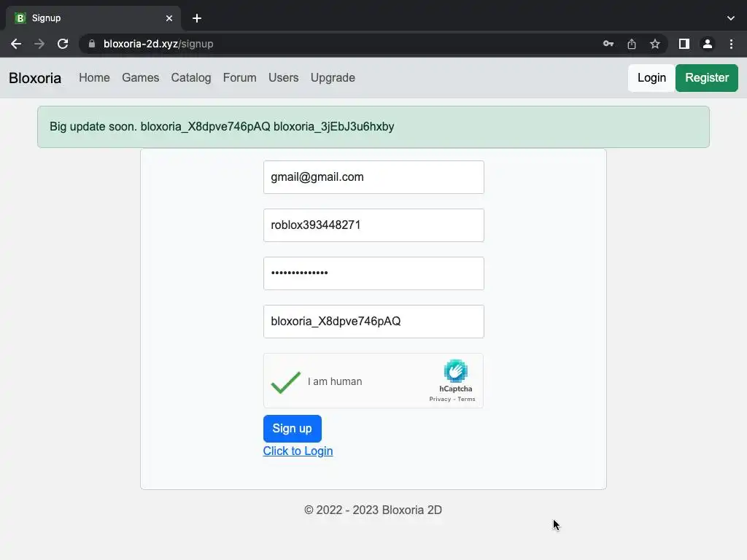Viewport: 747px width, 560px height.
Task: Click the '© 2022 - 2023 Bloxoria 2D' footer
Action: coord(373,510)
